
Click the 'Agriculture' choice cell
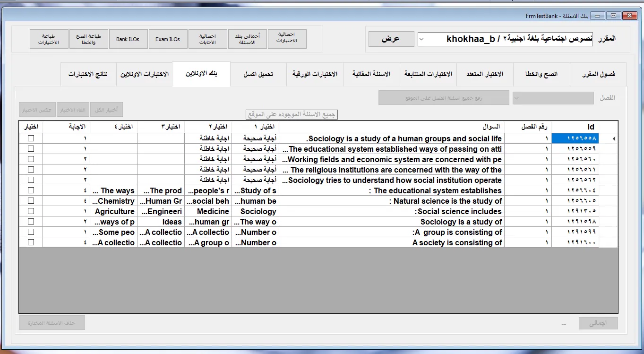(x=114, y=211)
